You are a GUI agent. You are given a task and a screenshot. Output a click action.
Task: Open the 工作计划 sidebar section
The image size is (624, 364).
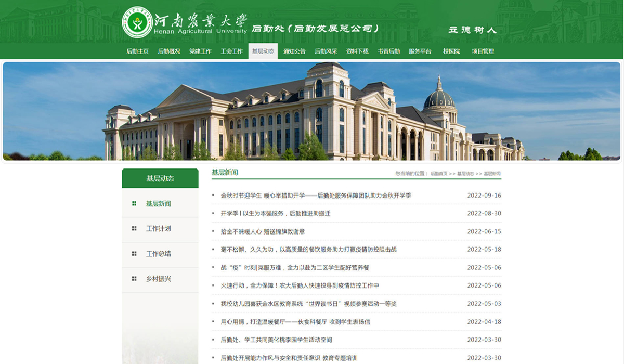158,228
